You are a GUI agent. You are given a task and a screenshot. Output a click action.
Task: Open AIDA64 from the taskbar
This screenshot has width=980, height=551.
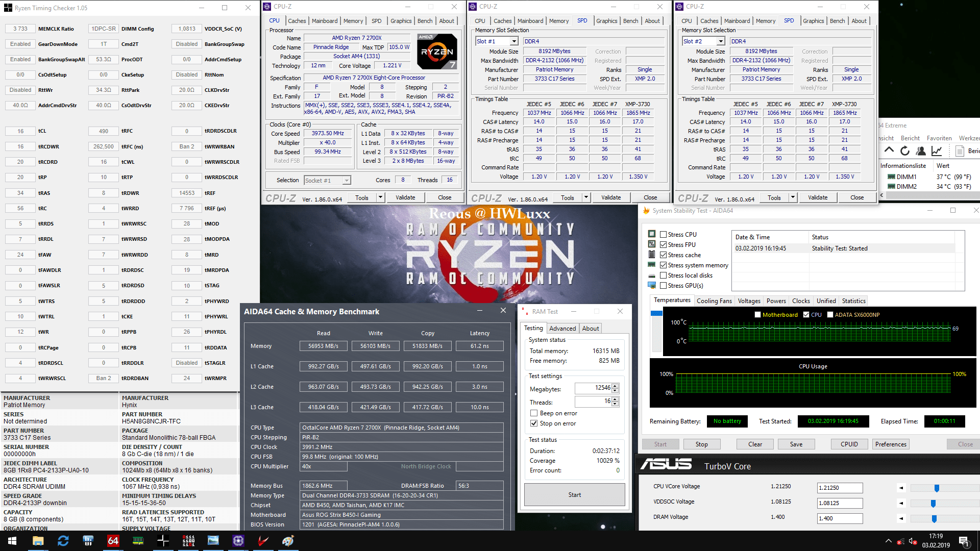[113, 541]
